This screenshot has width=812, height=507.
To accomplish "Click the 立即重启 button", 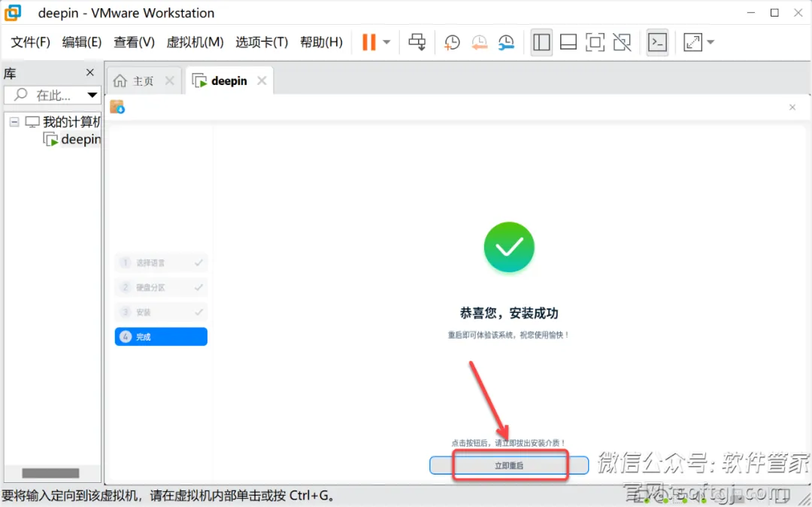I will coord(509,465).
